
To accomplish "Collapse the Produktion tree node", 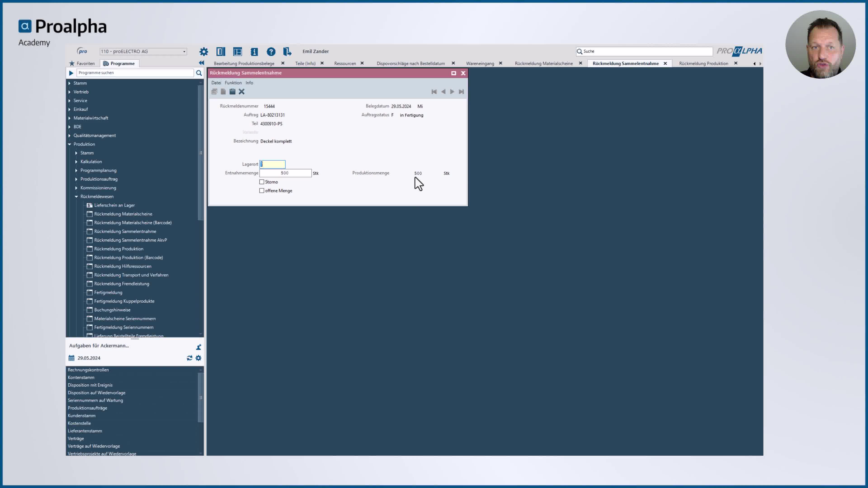I will coord(69,144).
